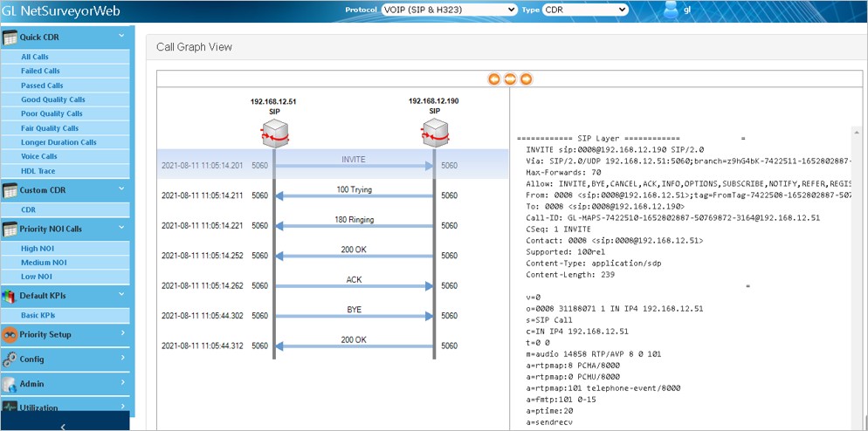
Task: Open All Calls in the sidebar
Action: tap(65, 57)
